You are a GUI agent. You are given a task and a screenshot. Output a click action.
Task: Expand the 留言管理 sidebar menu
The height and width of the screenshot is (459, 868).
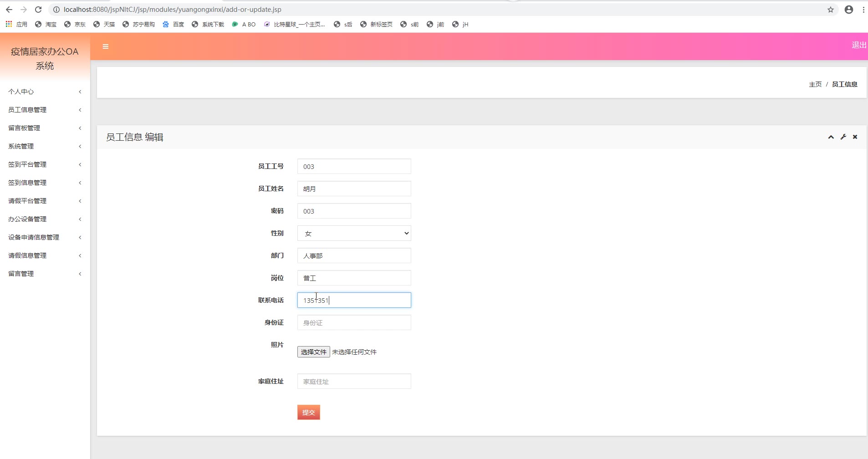tap(45, 274)
